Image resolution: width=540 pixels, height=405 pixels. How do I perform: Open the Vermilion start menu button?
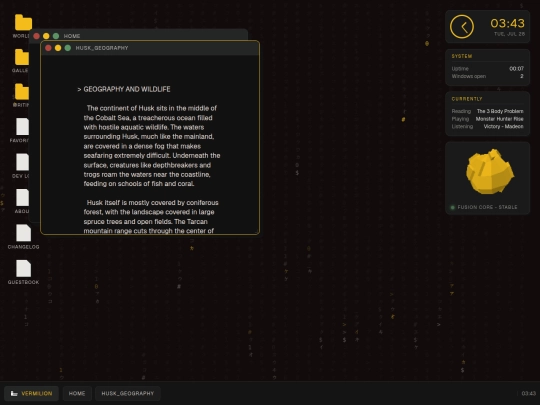[x=31, y=393]
